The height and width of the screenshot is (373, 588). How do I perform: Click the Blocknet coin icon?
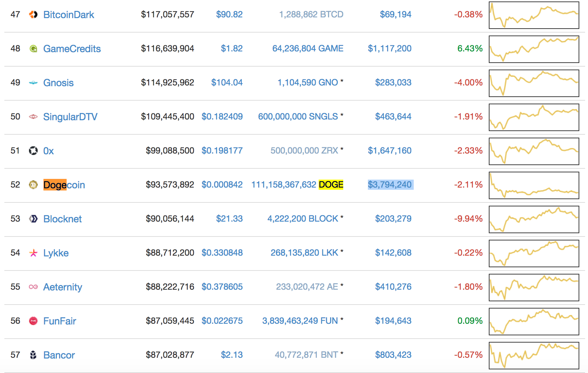(33, 219)
